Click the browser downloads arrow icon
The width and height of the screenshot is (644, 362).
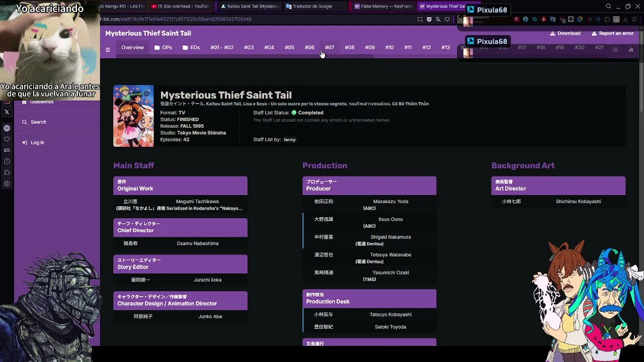(625, 20)
